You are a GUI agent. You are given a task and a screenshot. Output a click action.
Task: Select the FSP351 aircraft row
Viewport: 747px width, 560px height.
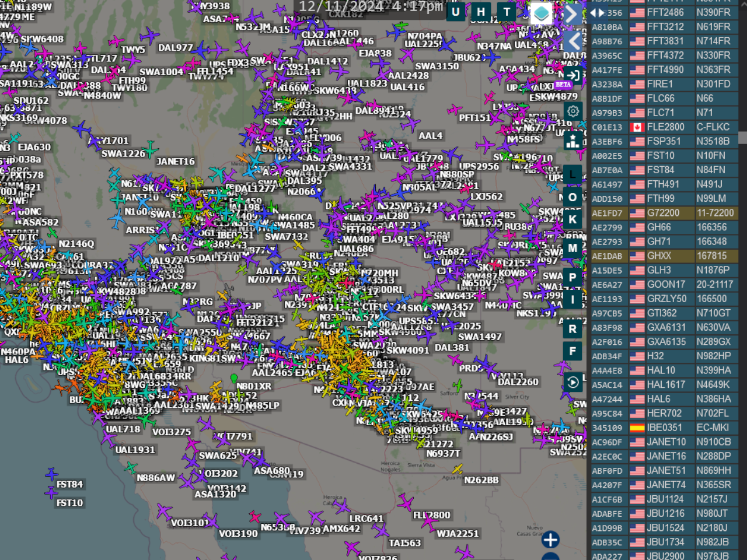(x=664, y=141)
